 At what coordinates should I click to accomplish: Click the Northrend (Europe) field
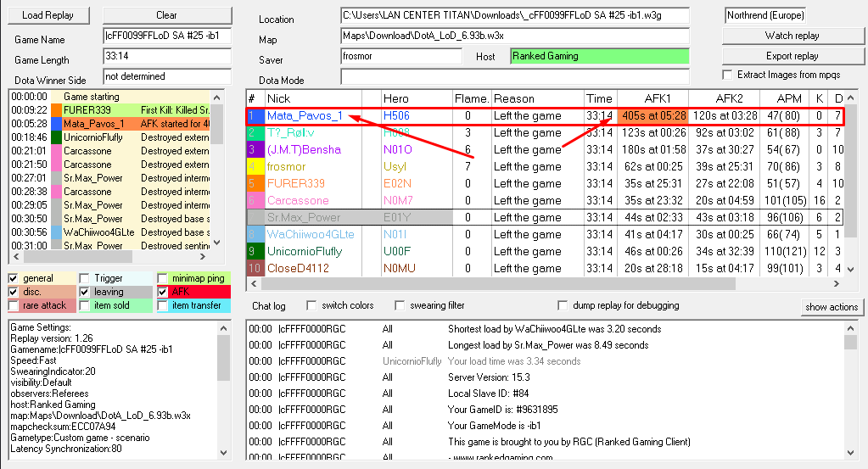point(765,15)
